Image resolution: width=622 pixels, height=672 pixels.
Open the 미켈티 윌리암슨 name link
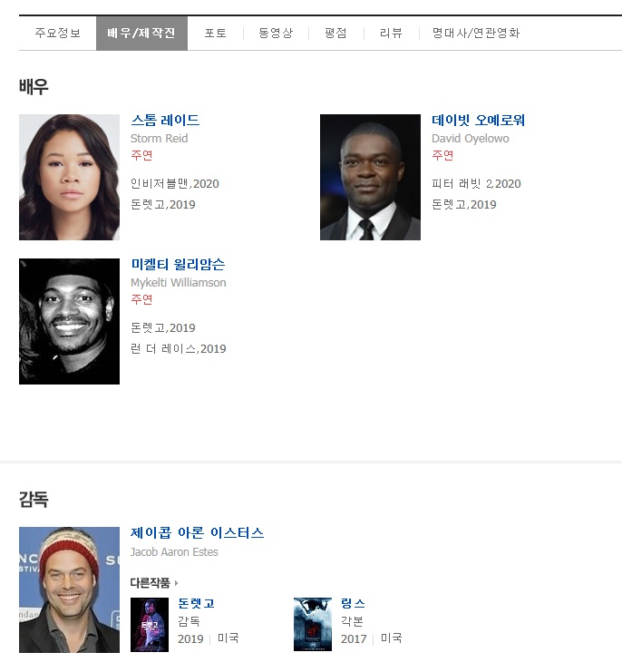(179, 264)
